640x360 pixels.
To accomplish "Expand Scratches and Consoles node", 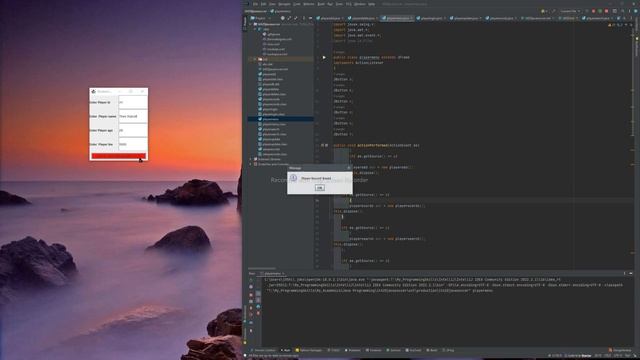I will point(250,164).
